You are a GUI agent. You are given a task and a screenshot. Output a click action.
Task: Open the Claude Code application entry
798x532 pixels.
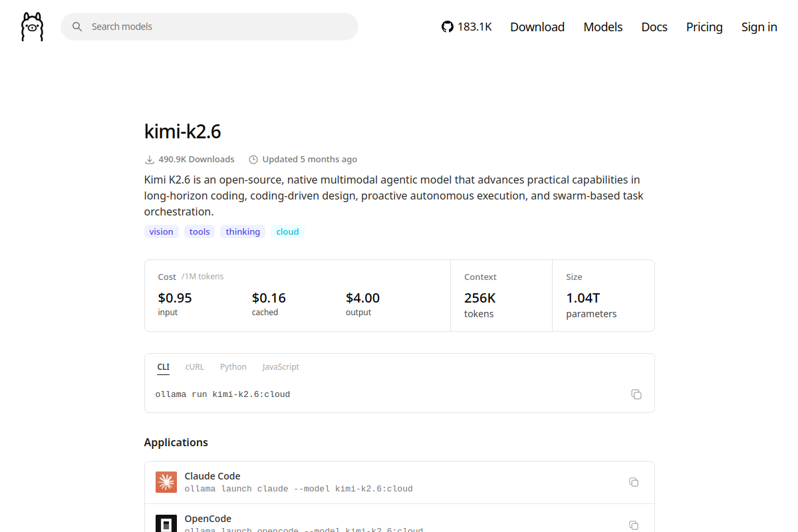coord(399,482)
